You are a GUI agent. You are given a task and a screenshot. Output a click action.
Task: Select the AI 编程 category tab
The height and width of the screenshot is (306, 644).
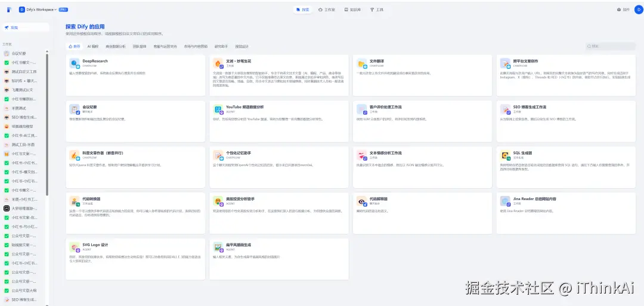(93, 46)
